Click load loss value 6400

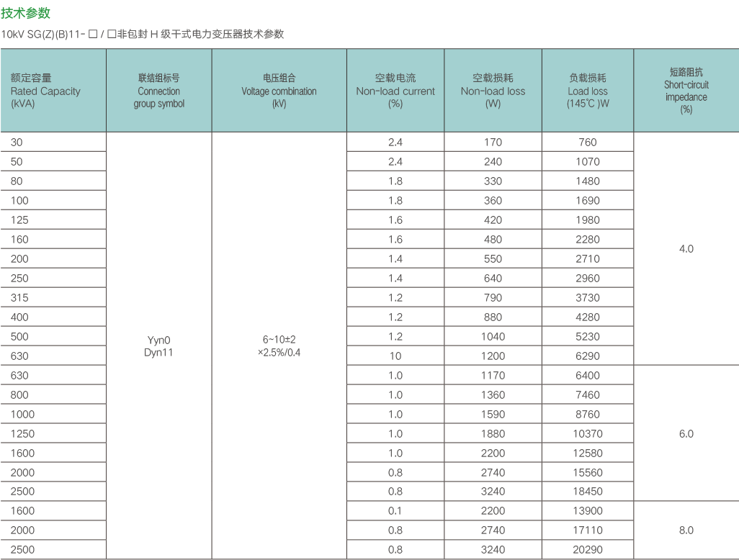(588, 376)
